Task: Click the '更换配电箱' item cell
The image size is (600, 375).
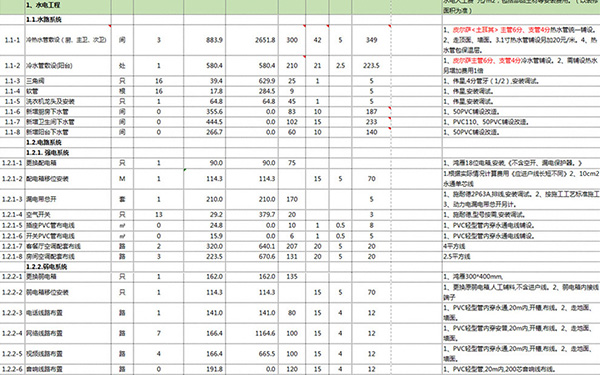Action: point(68,163)
